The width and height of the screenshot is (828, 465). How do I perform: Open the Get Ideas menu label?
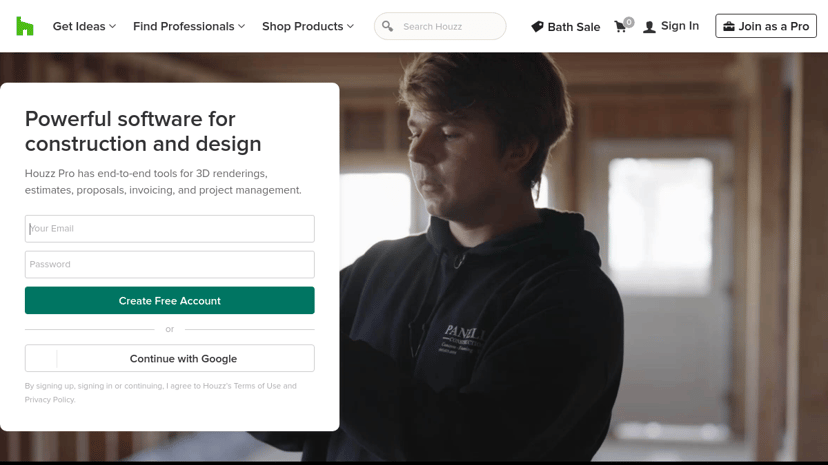pyautogui.click(x=79, y=26)
